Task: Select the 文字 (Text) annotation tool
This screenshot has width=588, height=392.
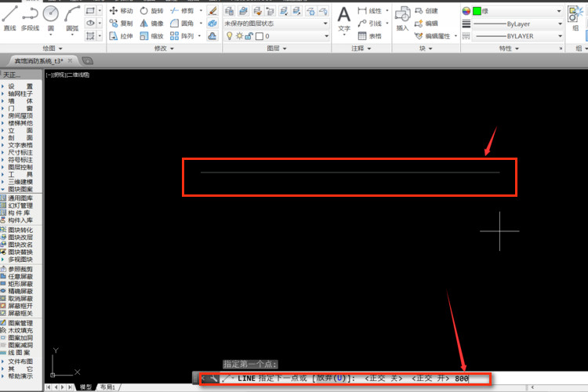Action: click(x=344, y=19)
